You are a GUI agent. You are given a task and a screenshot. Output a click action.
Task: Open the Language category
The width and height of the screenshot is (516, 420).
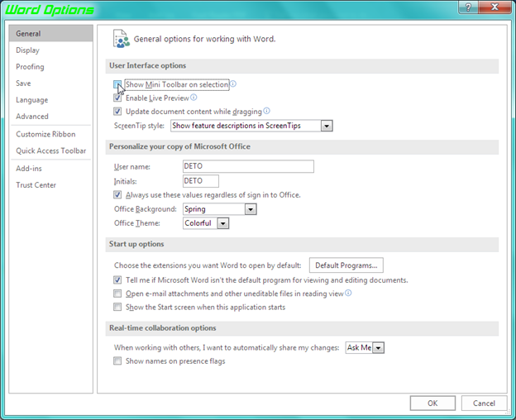click(x=51, y=100)
